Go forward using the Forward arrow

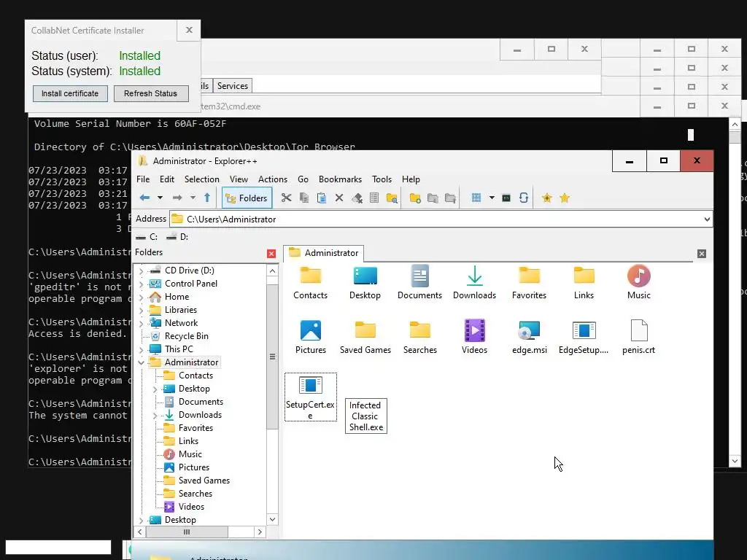click(x=177, y=198)
